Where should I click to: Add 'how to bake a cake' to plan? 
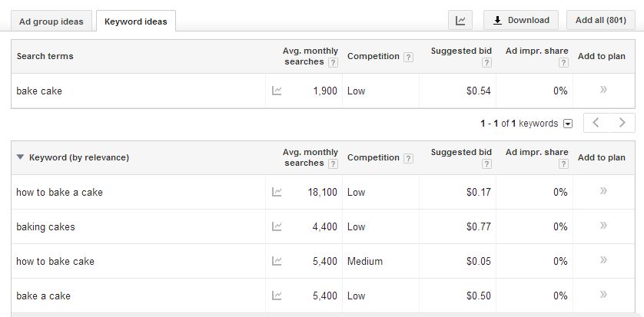point(603,190)
